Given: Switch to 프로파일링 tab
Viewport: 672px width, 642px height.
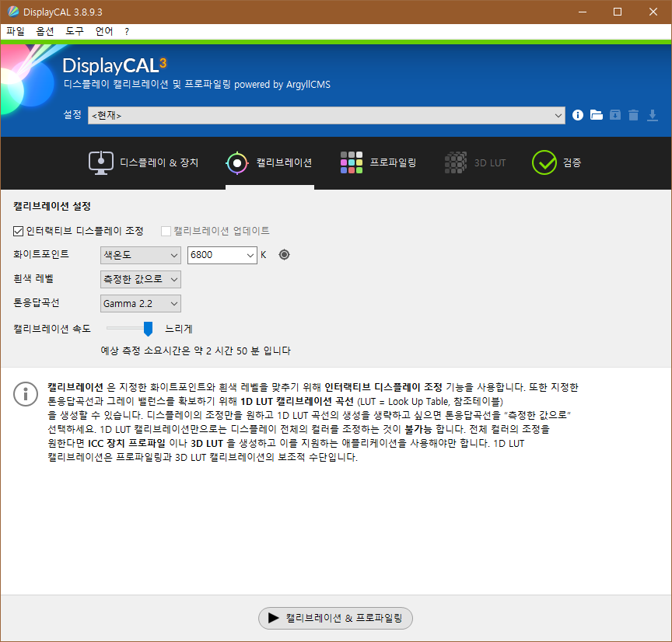Looking at the screenshot, I should click(379, 162).
